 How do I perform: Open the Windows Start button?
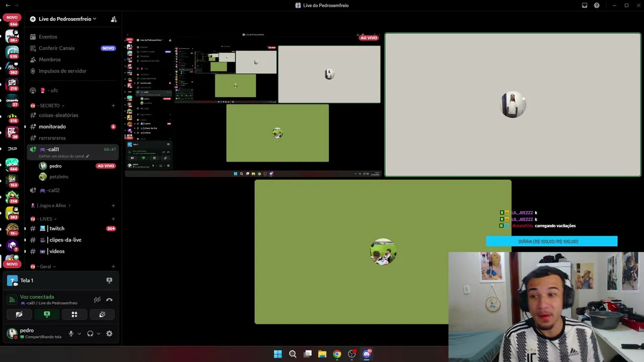278,354
